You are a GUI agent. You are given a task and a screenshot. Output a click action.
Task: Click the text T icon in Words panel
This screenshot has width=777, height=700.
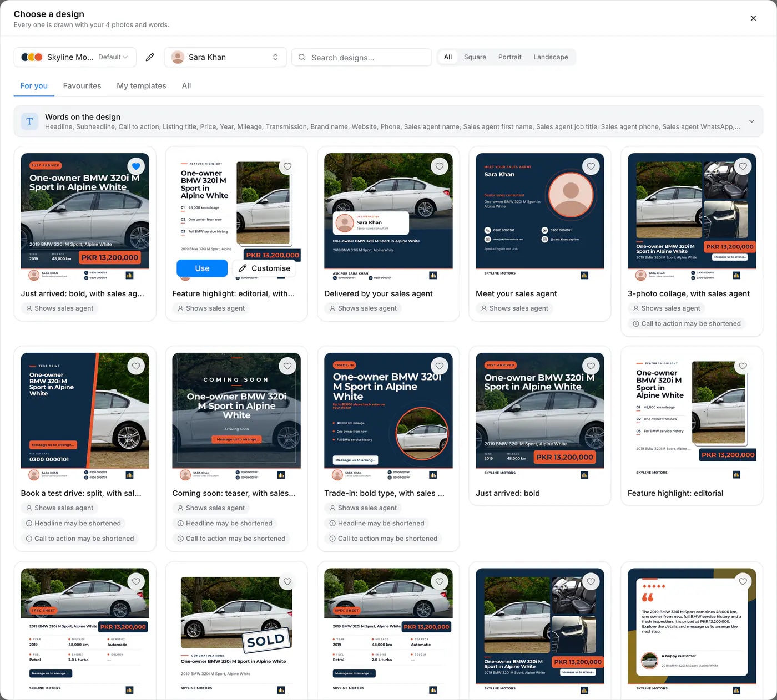[x=29, y=121]
